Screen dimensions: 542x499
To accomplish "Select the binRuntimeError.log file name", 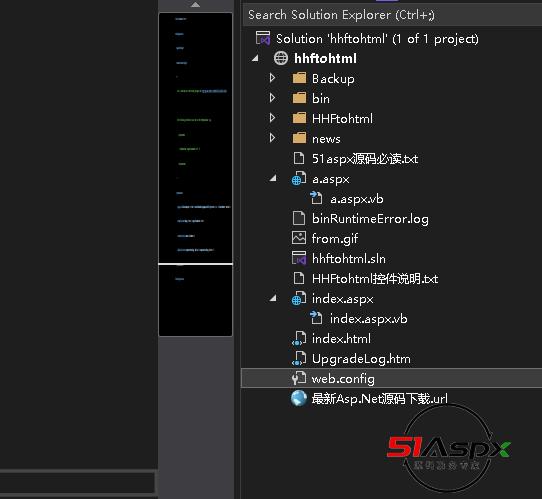I will click(x=370, y=219).
